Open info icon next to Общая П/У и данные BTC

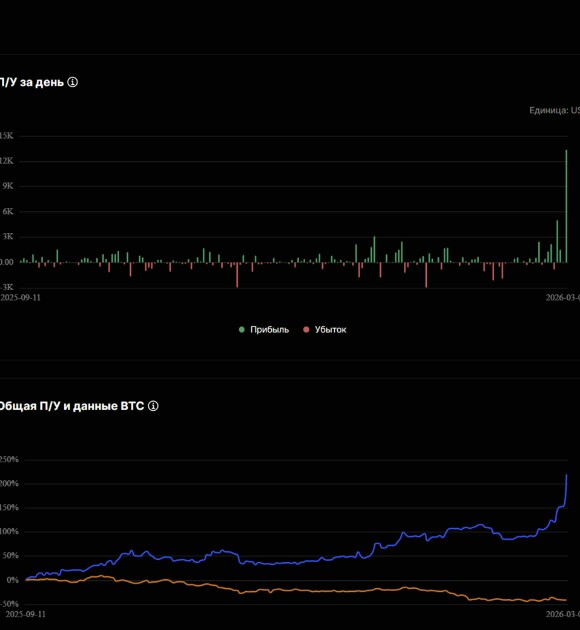[x=153, y=406]
